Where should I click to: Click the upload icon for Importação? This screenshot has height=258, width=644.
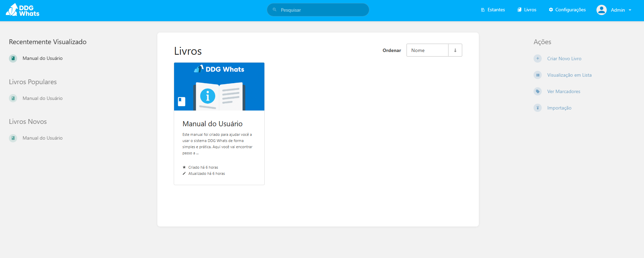[538, 108]
